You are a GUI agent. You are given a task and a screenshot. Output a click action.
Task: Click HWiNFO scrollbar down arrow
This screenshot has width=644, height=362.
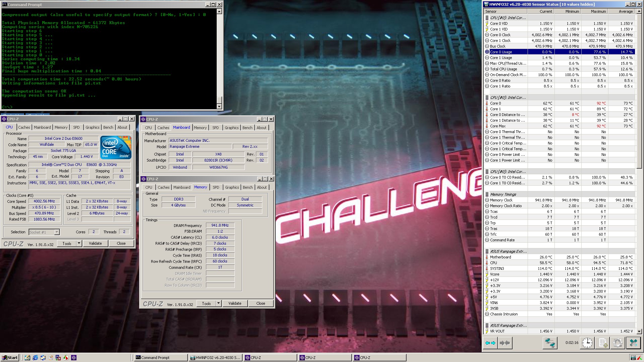tap(639, 331)
